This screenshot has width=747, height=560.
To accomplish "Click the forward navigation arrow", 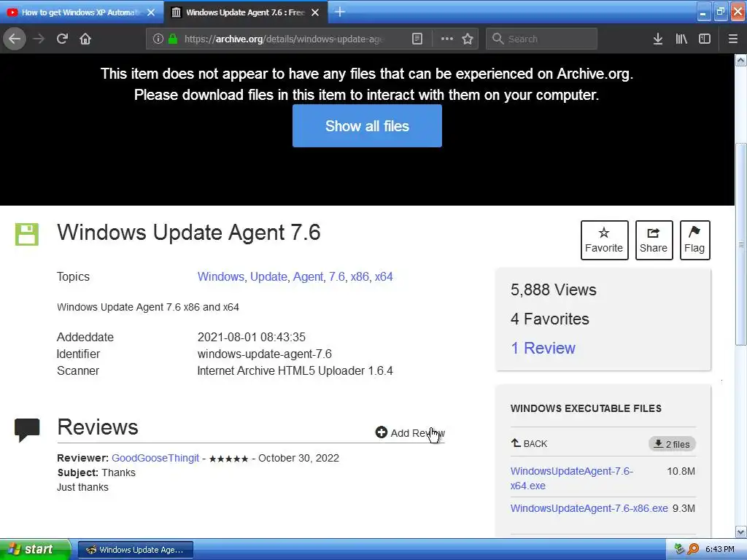I will click(x=39, y=39).
